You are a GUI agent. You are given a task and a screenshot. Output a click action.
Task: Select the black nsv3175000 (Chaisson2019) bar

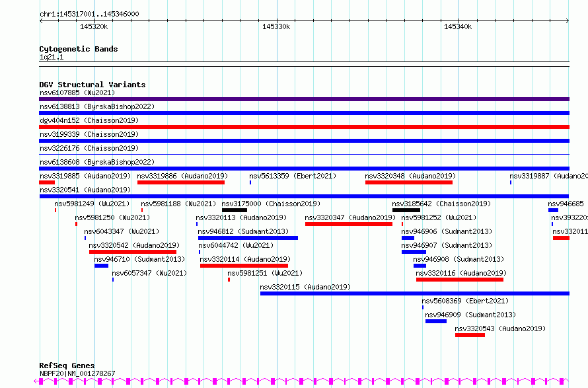pyautogui.click(x=235, y=210)
